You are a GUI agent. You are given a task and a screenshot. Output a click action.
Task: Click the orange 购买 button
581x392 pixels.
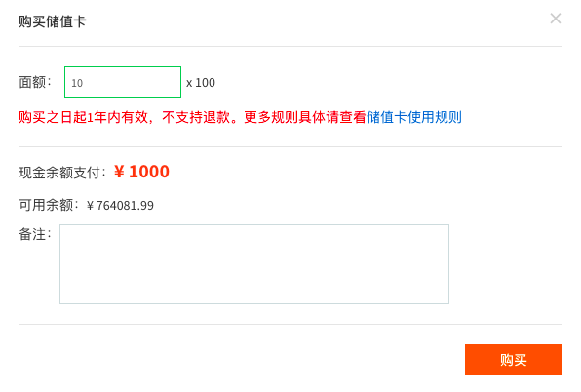click(x=514, y=360)
